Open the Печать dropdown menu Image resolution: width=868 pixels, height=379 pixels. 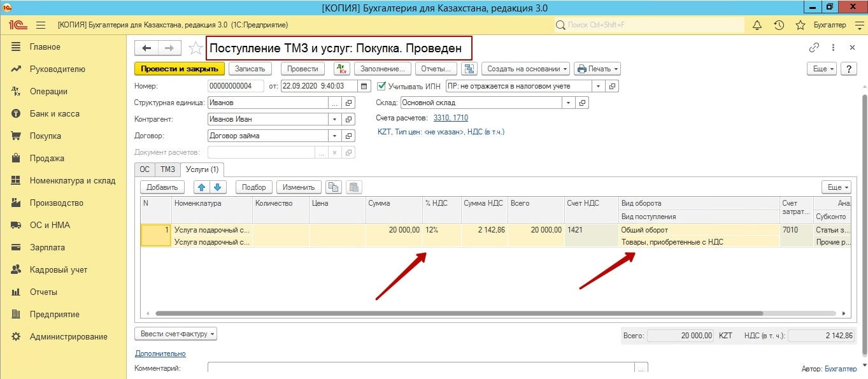coord(597,69)
